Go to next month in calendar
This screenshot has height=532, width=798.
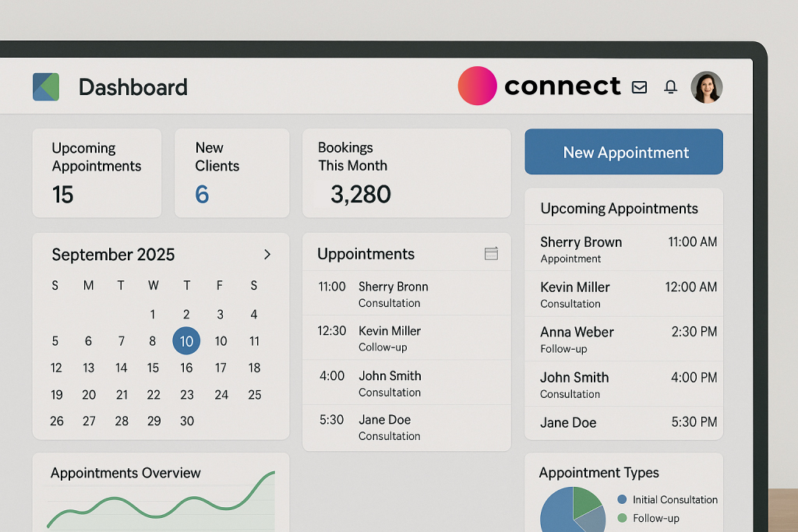[x=267, y=255]
